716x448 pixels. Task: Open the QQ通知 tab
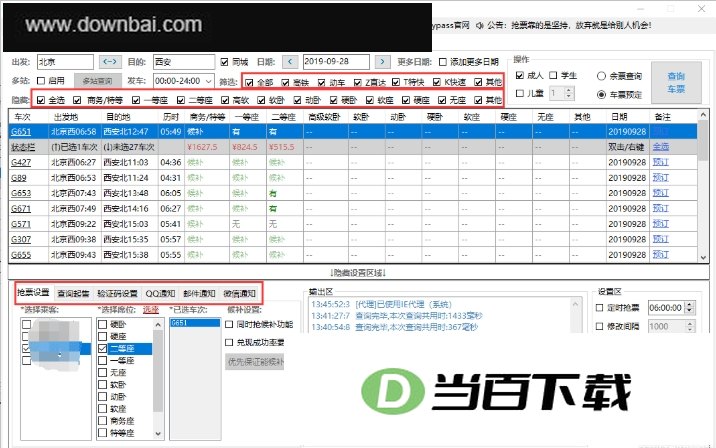coord(160,293)
